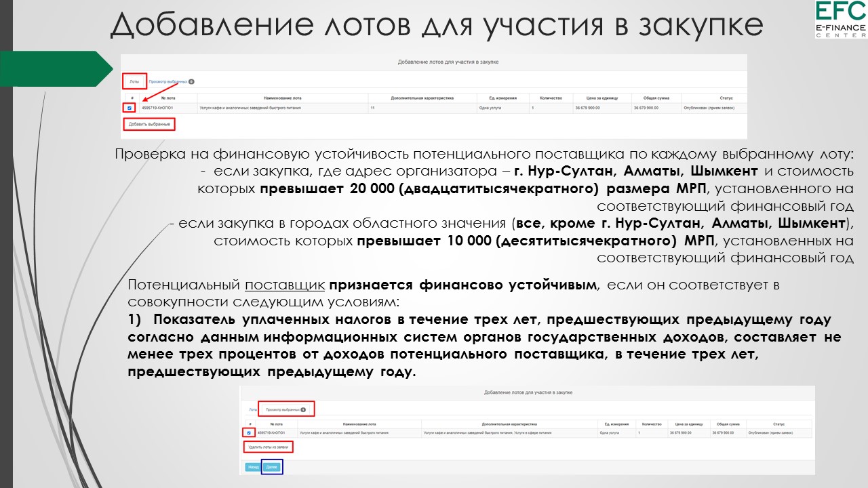The height and width of the screenshot is (488, 868).
Task: Untick the lot checkbox in the lower table
Action: click(x=249, y=432)
